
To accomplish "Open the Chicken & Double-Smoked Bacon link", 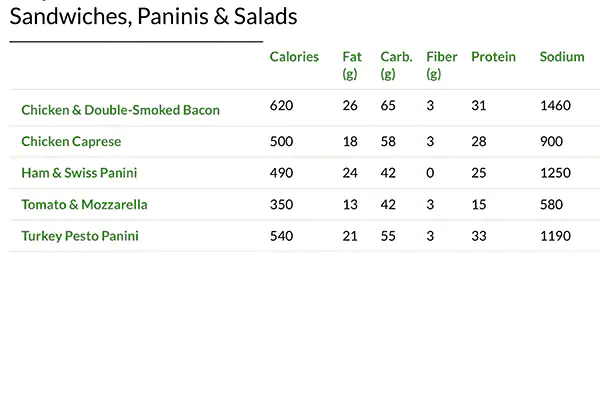I will pyautogui.click(x=120, y=110).
